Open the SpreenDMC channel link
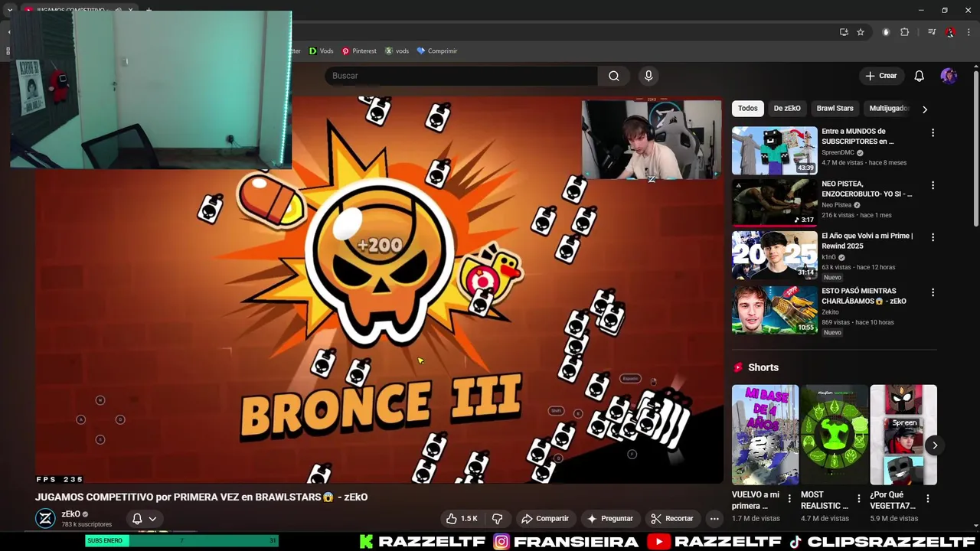This screenshot has width=980, height=551. (x=838, y=152)
